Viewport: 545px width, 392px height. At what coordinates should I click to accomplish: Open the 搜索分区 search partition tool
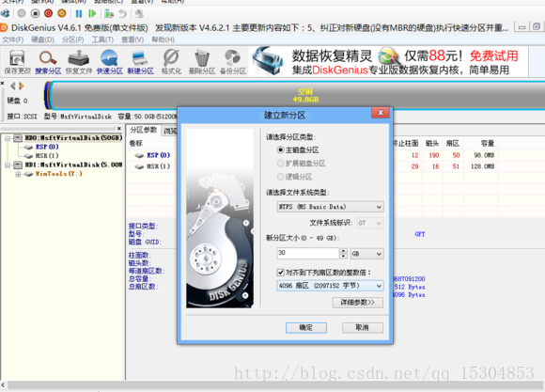(48, 62)
